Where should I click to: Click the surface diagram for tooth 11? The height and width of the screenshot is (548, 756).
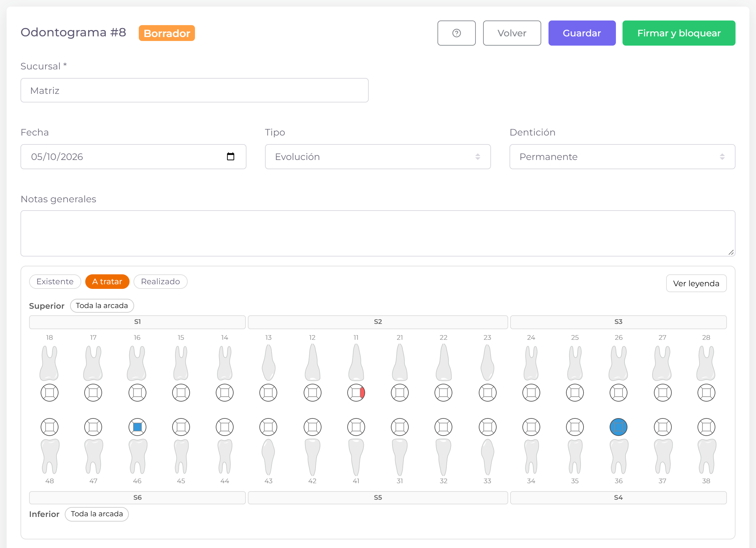pyautogui.click(x=356, y=393)
